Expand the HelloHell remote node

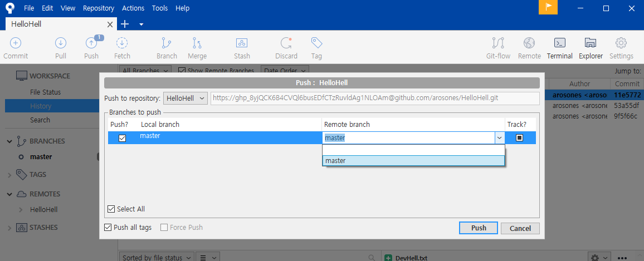21,210
